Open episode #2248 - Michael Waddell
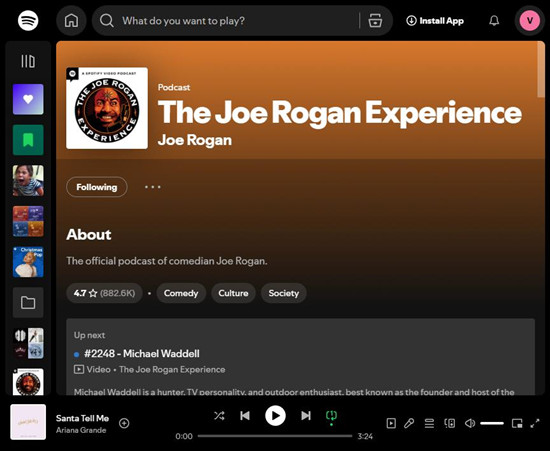The image size is (550, 451). [142, 354]
